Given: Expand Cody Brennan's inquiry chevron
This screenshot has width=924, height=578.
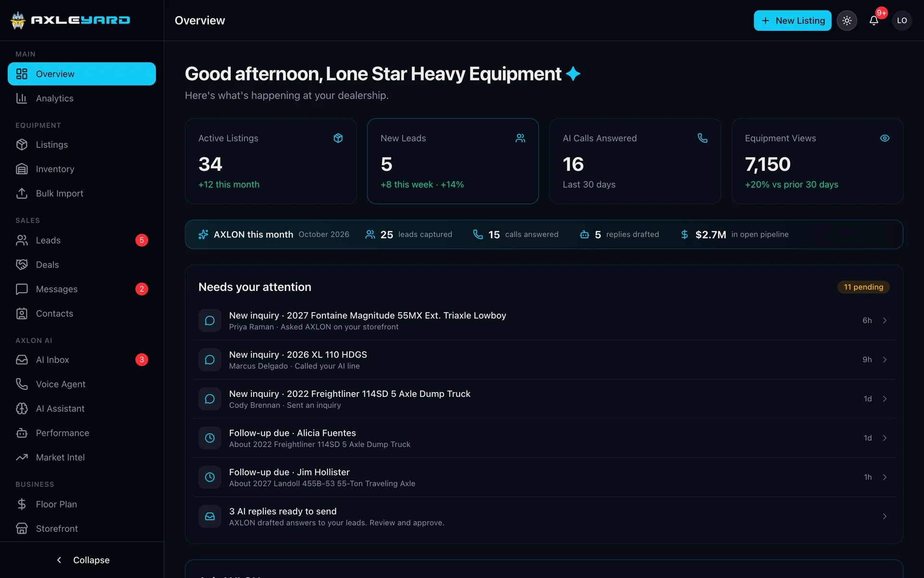Looking at the screenshot, I should pos(885,399).
